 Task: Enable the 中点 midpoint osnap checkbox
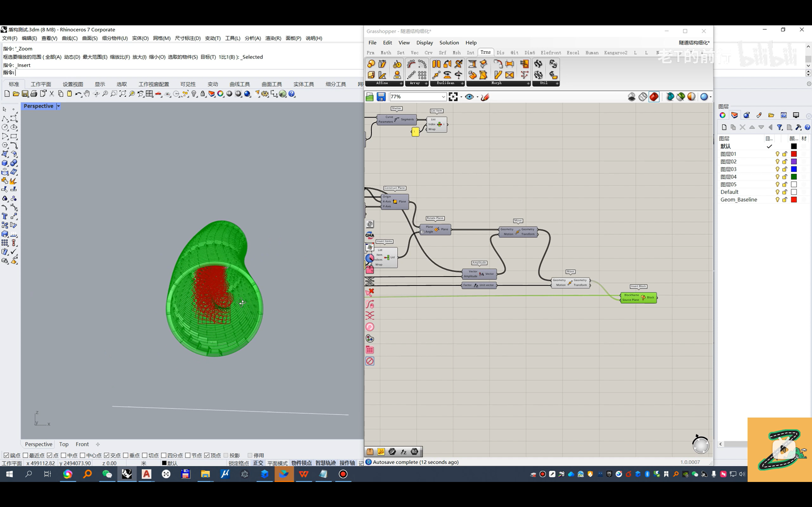[x=63, y=455]
